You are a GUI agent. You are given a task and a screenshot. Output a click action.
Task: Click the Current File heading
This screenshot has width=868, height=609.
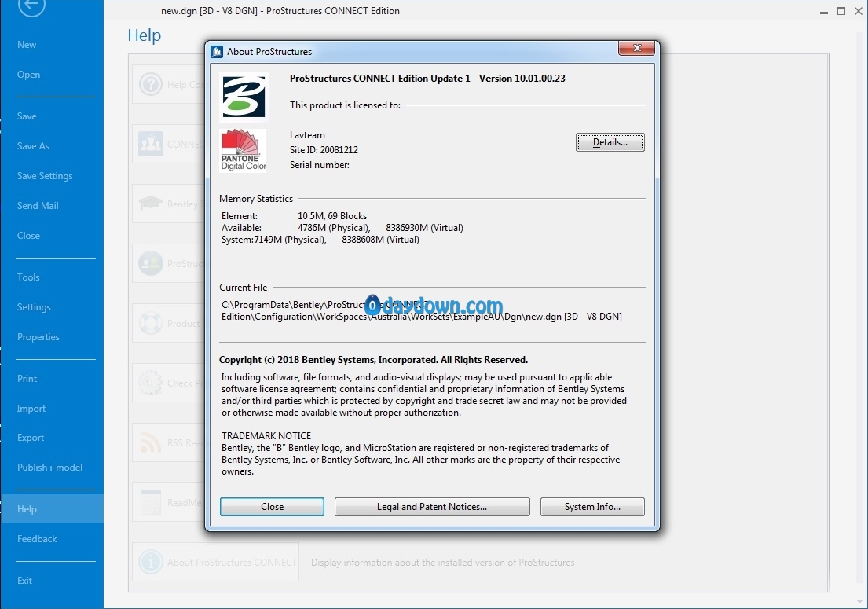pos(243,288)
